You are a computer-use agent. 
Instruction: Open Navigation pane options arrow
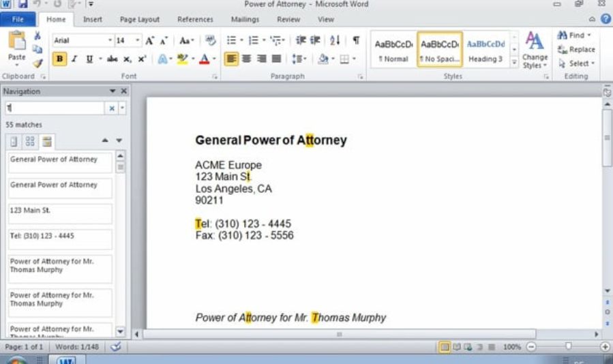pos(113,91)
